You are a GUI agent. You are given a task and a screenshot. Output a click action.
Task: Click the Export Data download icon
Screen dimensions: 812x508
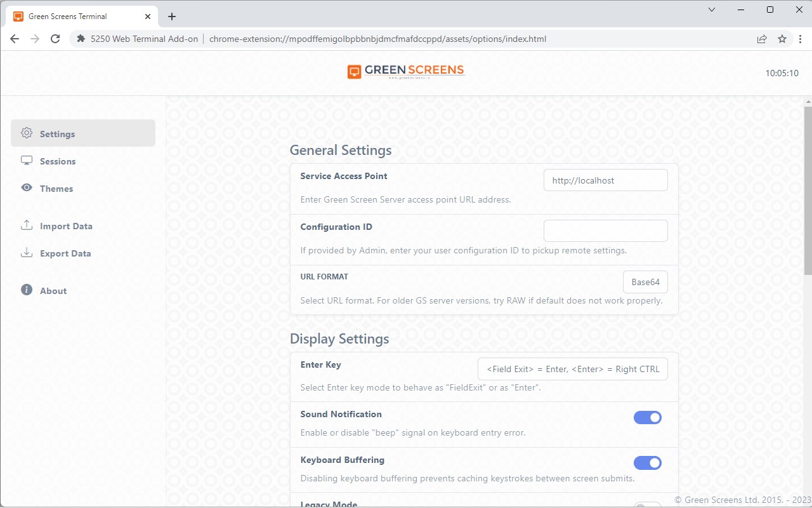27,253
